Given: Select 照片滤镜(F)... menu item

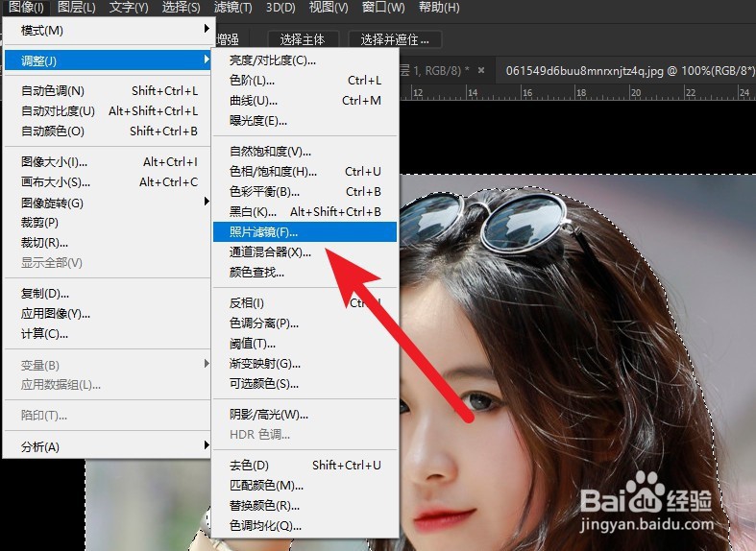Looking at the screenshot, I should [x=305, y=232].
